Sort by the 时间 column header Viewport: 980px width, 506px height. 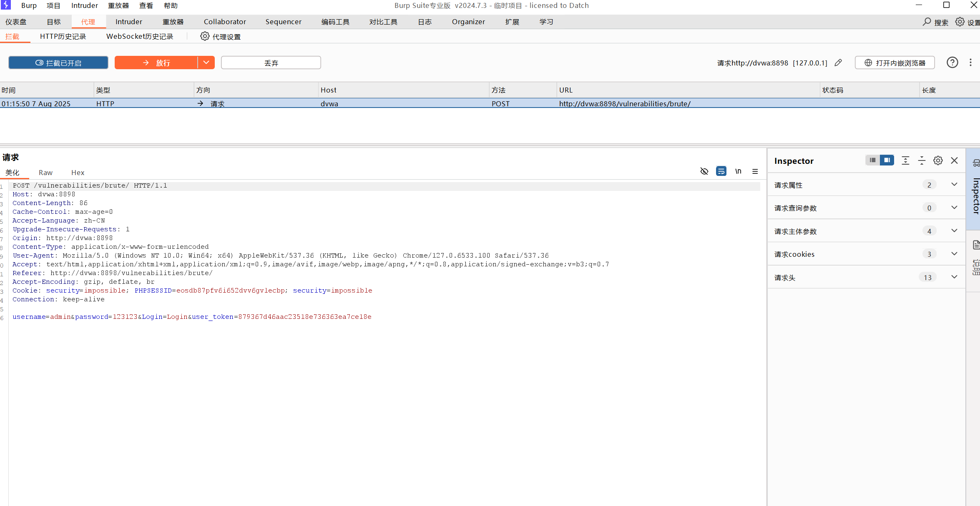[x=47, y=90]
